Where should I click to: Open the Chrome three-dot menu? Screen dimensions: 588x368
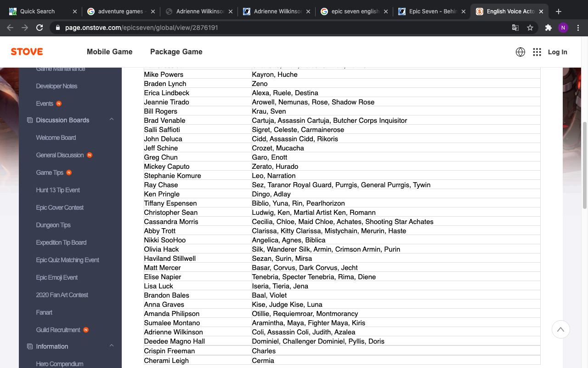tap(578, 28)
